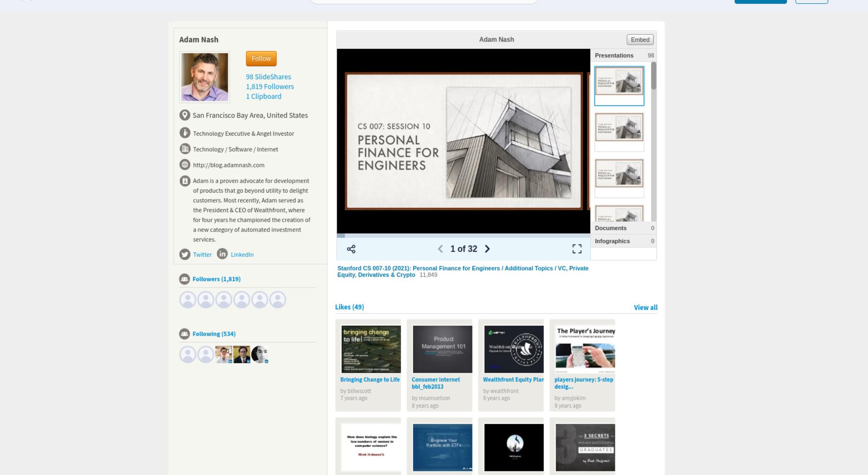Screen dimensions: 868x475
Task: Click the fifth following user photo
Action: [x=260, y=355]
